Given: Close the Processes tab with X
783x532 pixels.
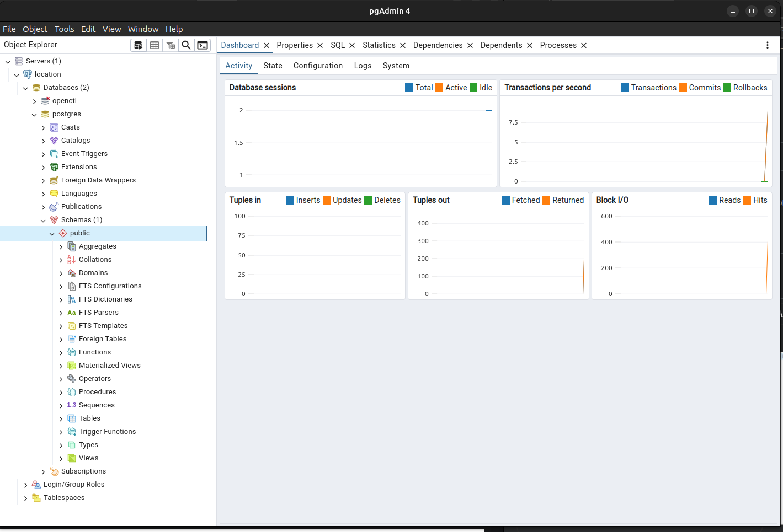Looking at the screenshot, I should 584,46.
